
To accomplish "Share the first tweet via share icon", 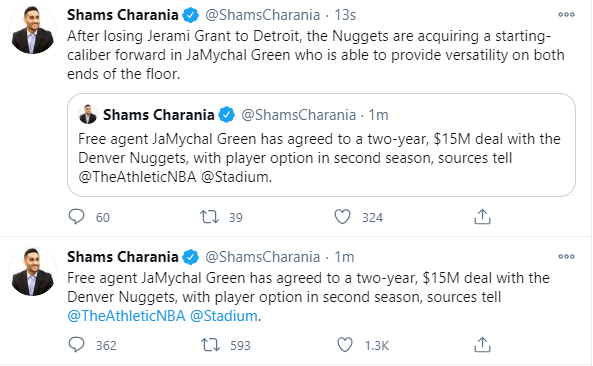I will pyautogui.click(x=482, y=217).
